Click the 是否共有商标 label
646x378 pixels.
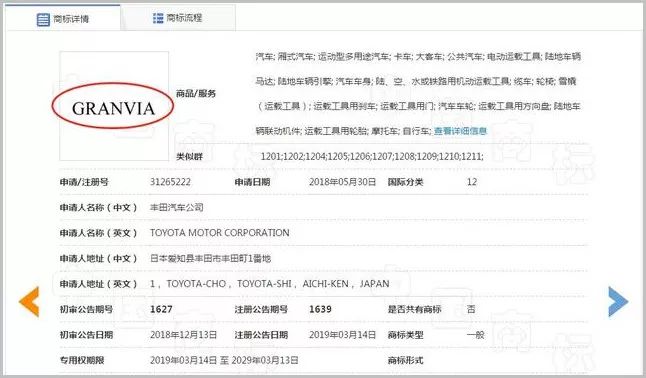414,309
